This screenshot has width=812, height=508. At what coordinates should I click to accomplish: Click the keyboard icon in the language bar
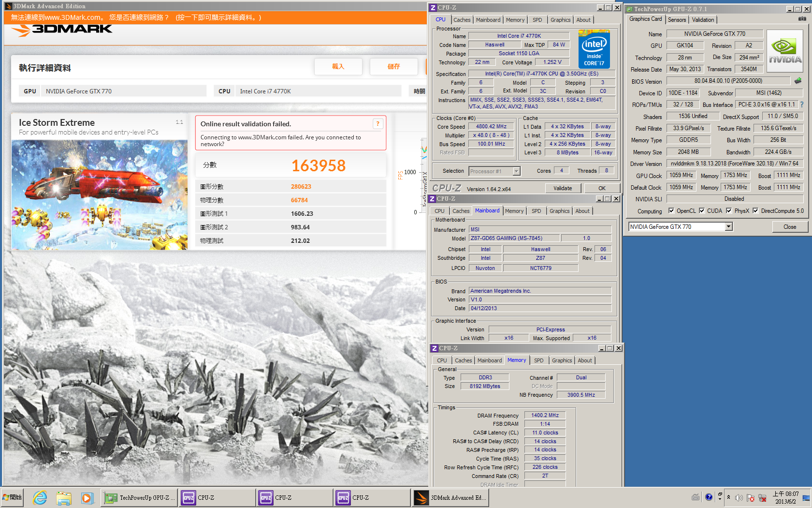point(696,497)
